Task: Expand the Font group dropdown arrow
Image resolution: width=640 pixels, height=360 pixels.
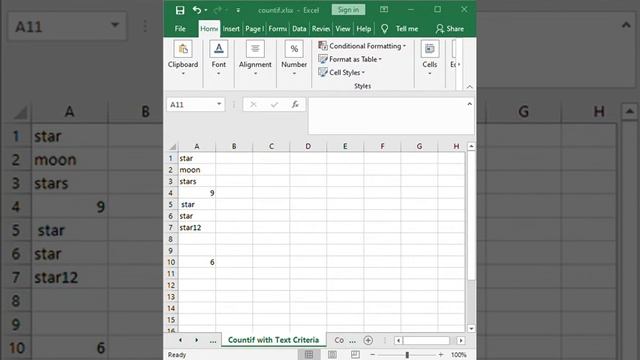Action: tap(218, 73)
